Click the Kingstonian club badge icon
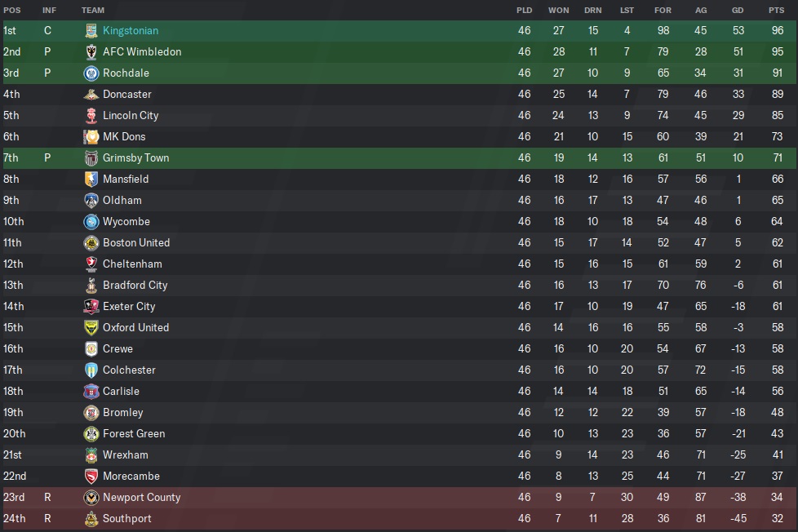798x532 pixels. pos(91,31)
